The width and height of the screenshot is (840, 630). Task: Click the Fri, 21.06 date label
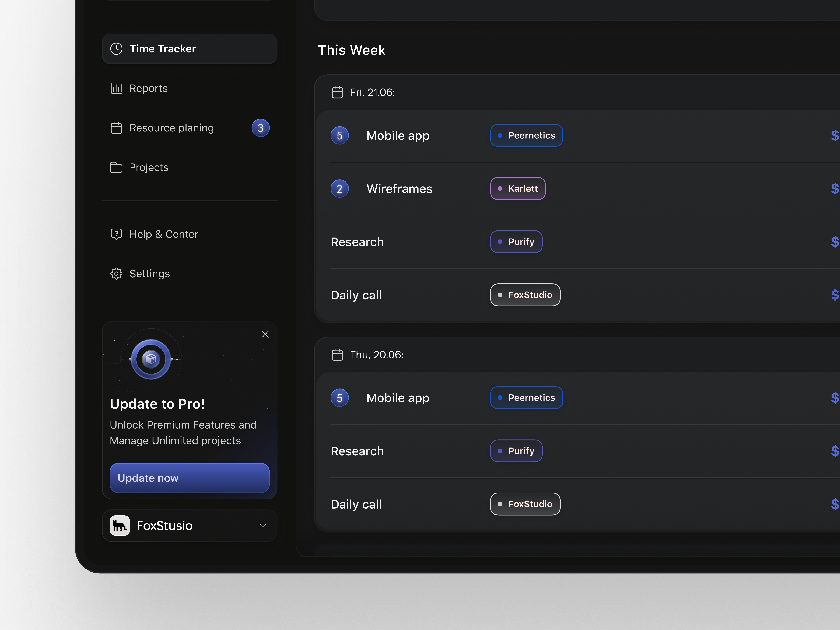[373, 92]
